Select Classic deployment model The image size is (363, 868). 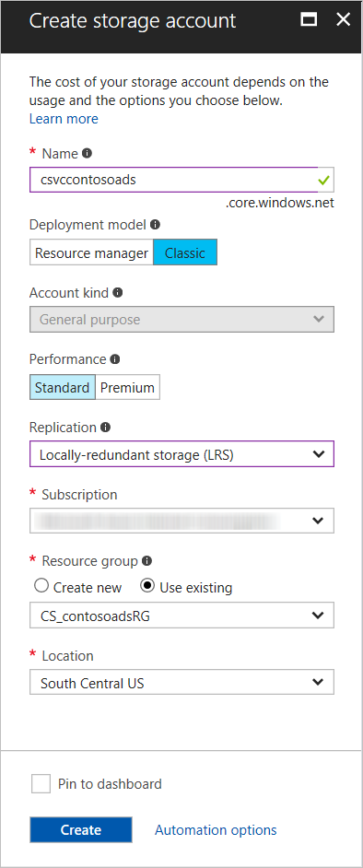pos(185,253)
